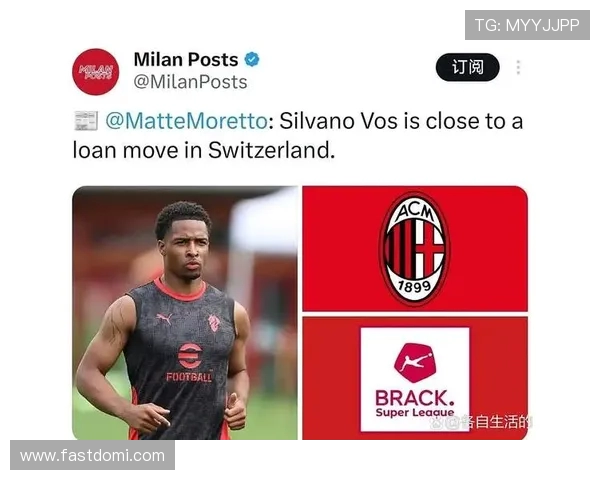Click the pink Super League player emblem
This screenshot has height=480, width=600.
point(415,362)
